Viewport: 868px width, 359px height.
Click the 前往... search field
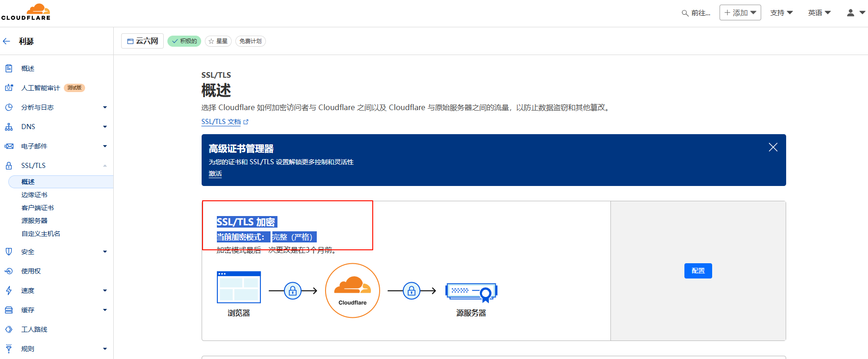[696, 13]
